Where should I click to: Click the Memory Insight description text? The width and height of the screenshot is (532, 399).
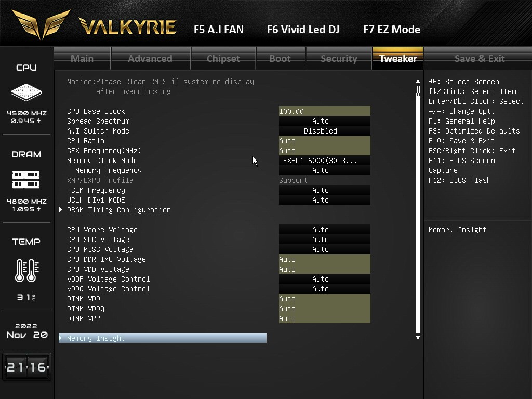click(457, 230)
